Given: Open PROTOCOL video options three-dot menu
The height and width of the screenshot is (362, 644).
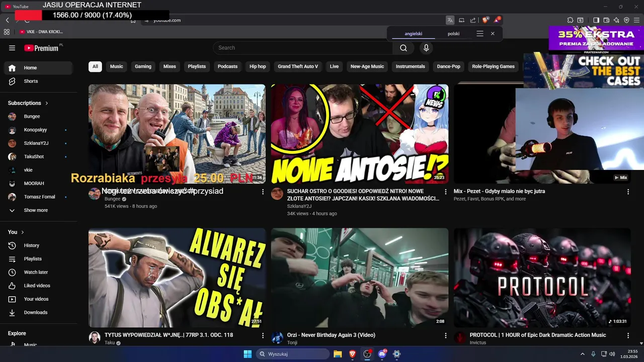Looking at the screenshot, I should pyautogui.click(x=628, y=335).
